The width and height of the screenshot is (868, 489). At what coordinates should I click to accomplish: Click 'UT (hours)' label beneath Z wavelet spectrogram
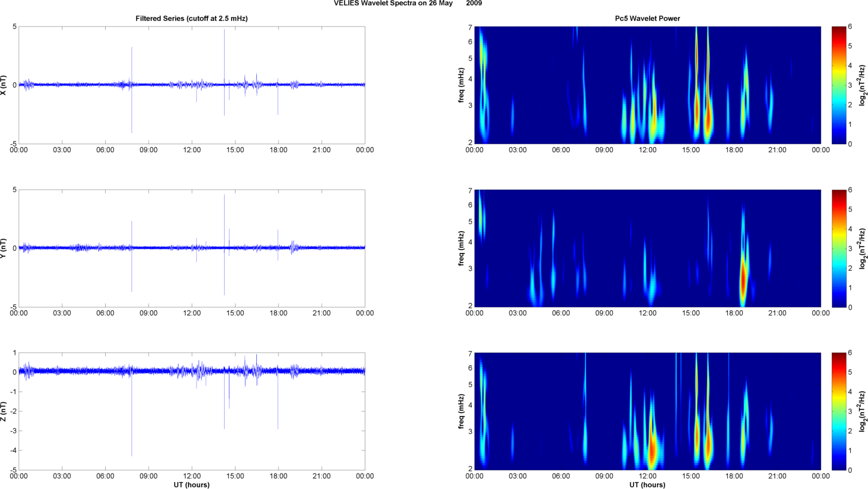coord(647,485)
